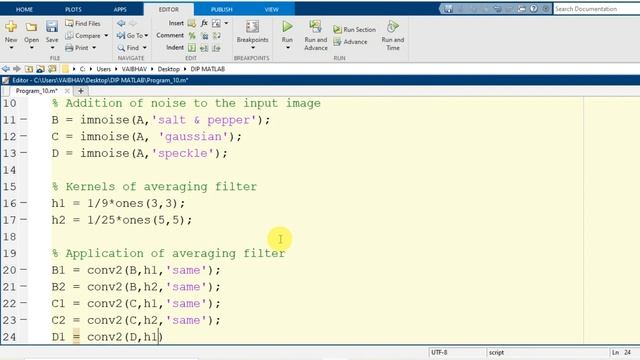The width and height of the screenshot is (640, 360).
Task: Click the Users folder in address path
Action: (x=103, y=69)
